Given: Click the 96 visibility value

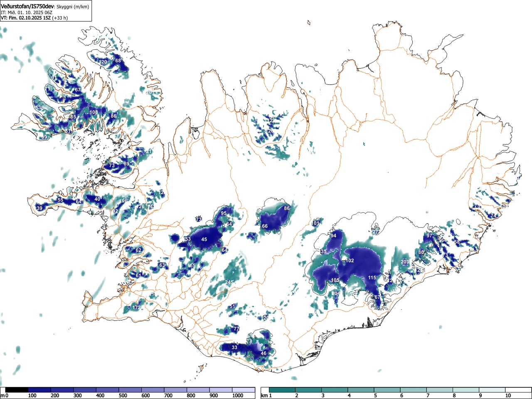Looking at the screenshot, I should tap(124, 201).
